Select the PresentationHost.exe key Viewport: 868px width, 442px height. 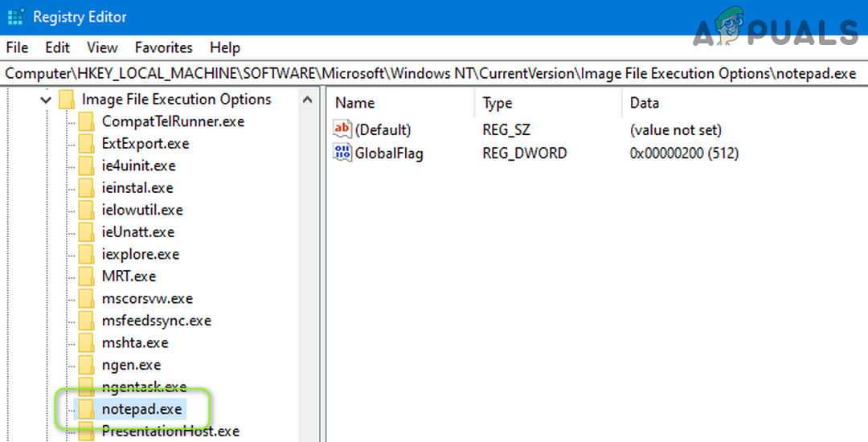(x=170, y=431)
